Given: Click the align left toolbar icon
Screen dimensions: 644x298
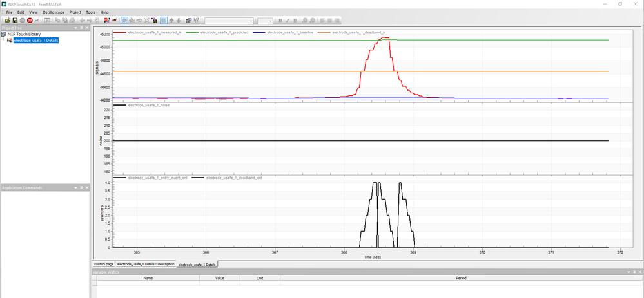Looking at the screenshot, I should tap(322, 21).
